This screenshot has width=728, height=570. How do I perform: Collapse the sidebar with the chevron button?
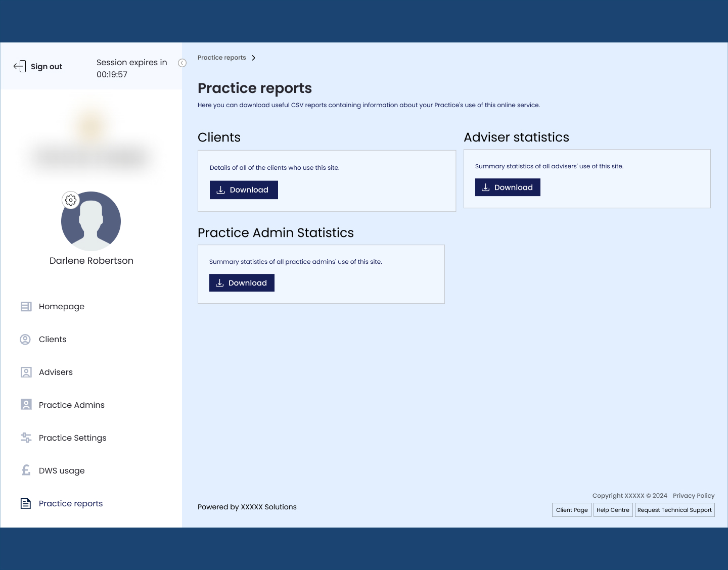pos(183,63)
